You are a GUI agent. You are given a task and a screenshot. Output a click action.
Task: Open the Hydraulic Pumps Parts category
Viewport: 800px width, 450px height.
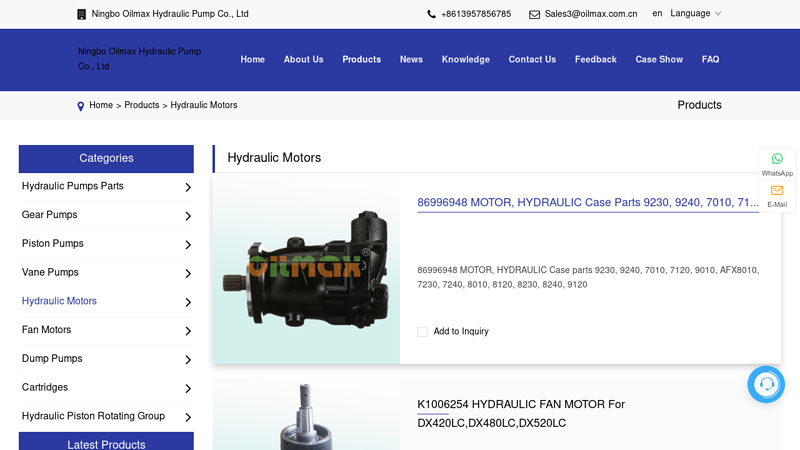tap(72, 186)
